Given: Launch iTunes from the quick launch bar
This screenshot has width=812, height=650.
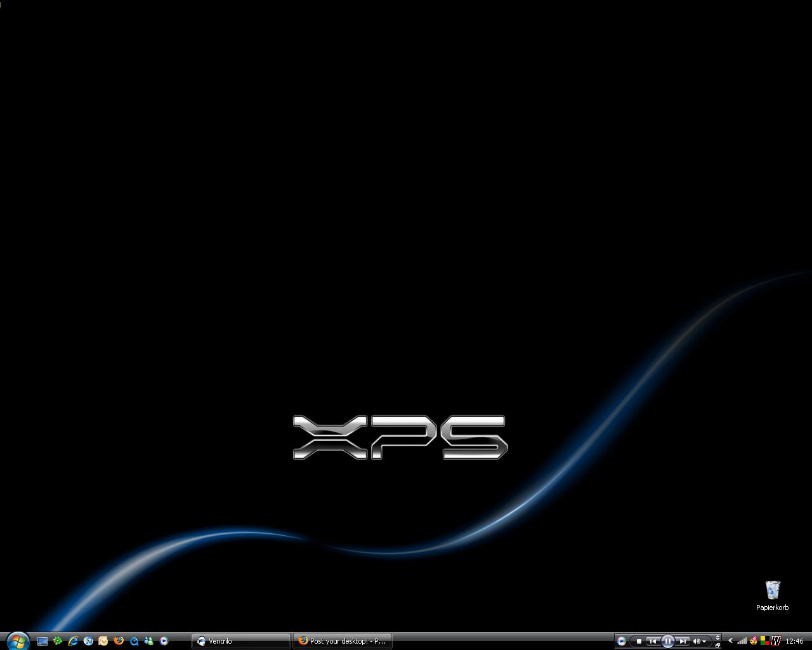Looking at the screenshot, I should [x=88, y=641].
